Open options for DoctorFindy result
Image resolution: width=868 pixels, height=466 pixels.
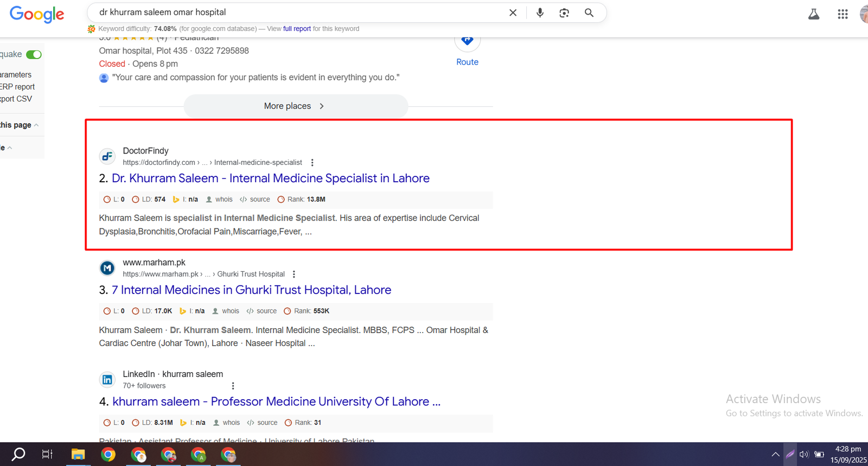(x=312, y=163)
